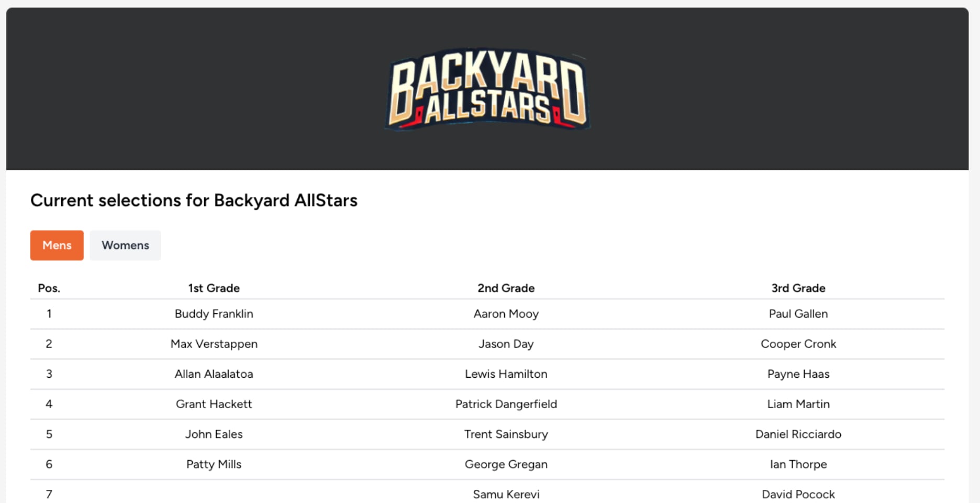Click Daniel Ricciardo's name
The image size is (980, 503).
click(798, 434)
